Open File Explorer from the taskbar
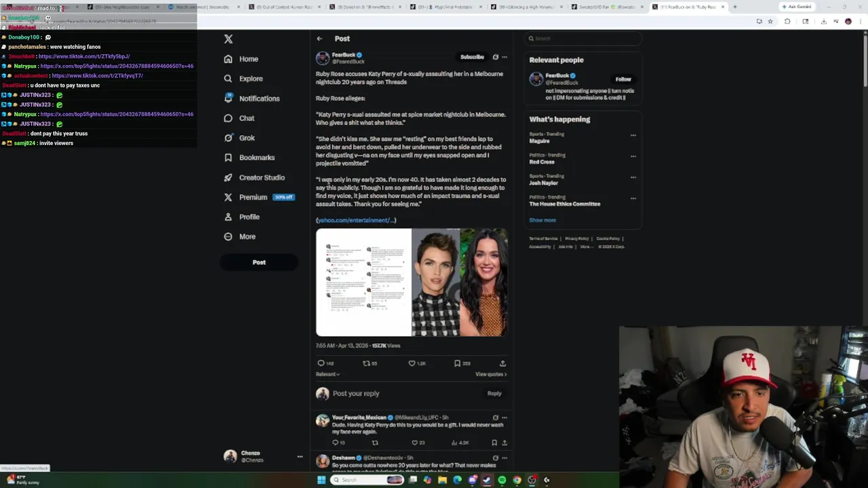The image size is (868, 488). click(x=442, y=480)
